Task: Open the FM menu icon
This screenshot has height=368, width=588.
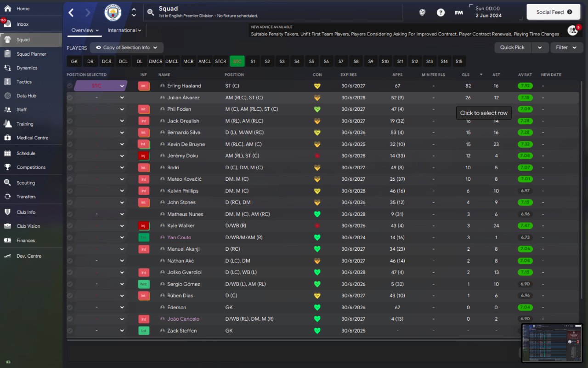Action: pyautogui.click(x=459, y=12)
